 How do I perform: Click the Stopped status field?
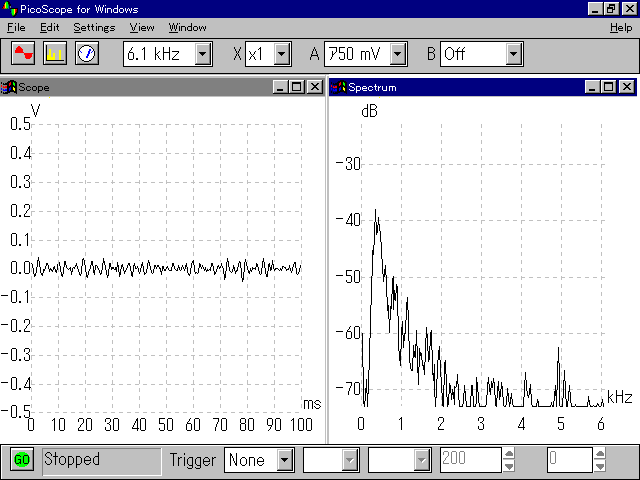tap(102, 460)
